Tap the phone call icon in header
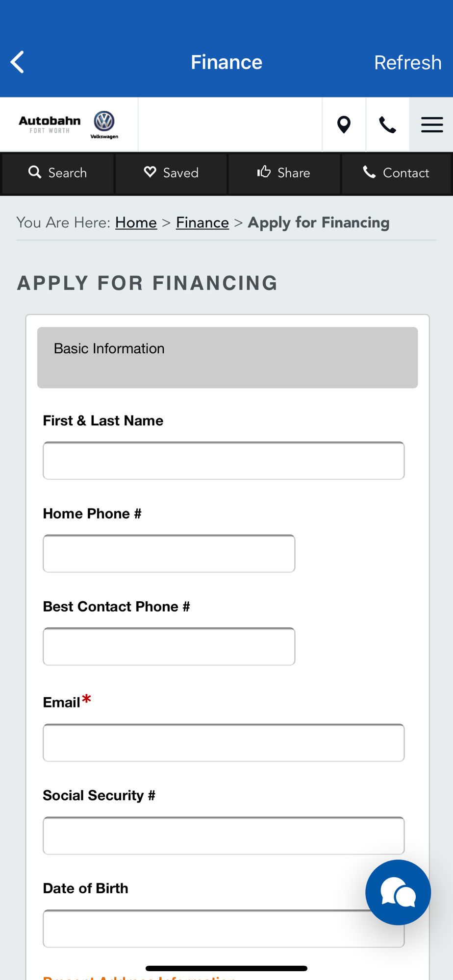 (387, 124)
